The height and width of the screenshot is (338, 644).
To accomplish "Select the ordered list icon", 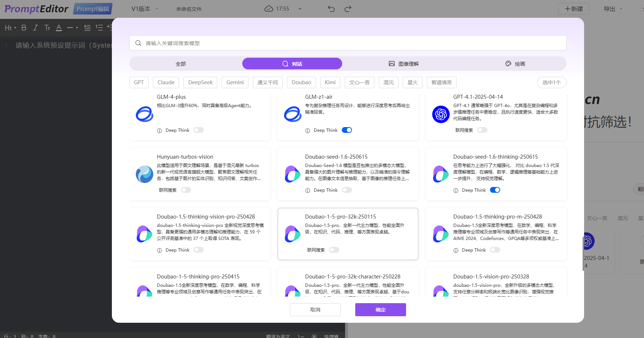I will [99, 28].
